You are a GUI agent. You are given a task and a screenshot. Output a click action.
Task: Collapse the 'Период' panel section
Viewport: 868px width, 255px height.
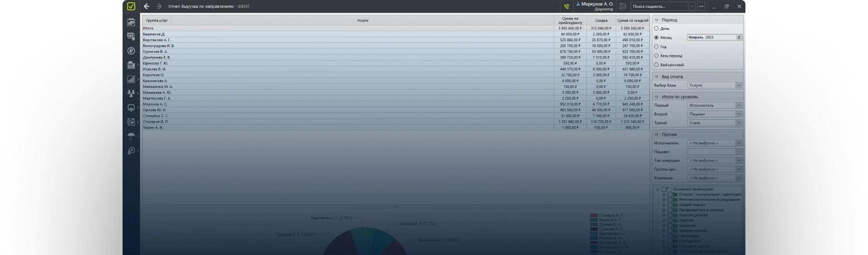657,20
